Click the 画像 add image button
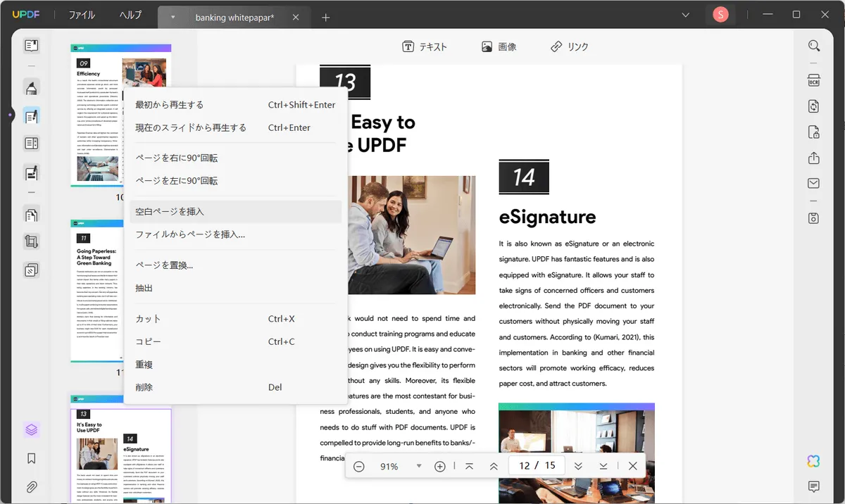845x504 pixels. click(499, 46)
